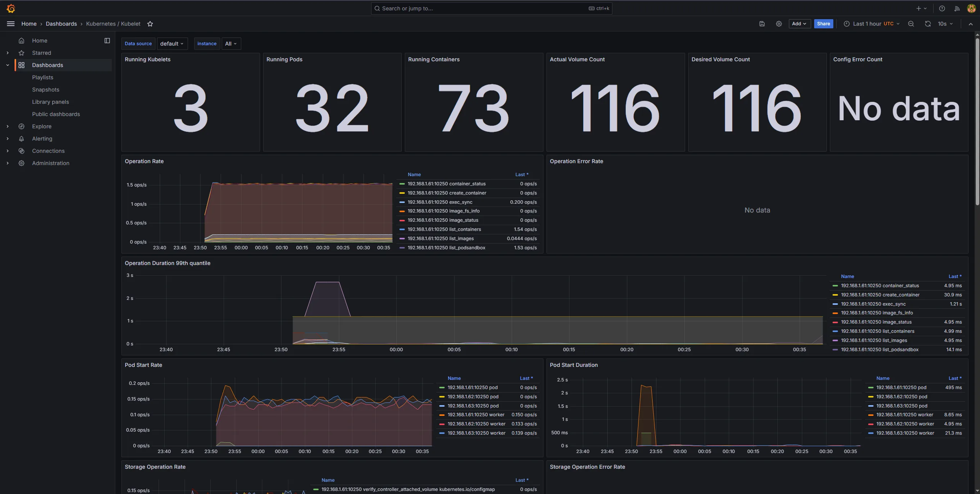
Task: Click the Explore compass icon
Action: [x=21, y=126]
